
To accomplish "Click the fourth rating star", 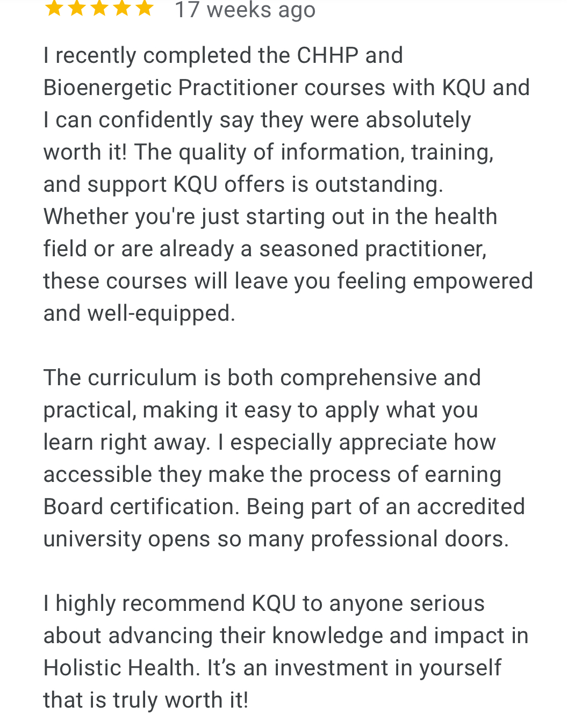I will (x=122, y=8).
